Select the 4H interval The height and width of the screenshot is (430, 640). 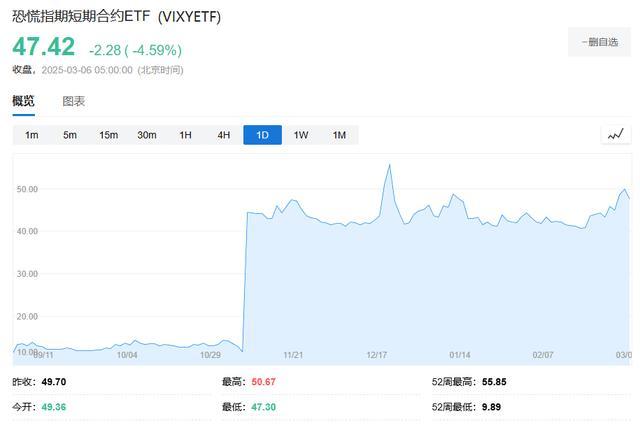click(224, 135)
